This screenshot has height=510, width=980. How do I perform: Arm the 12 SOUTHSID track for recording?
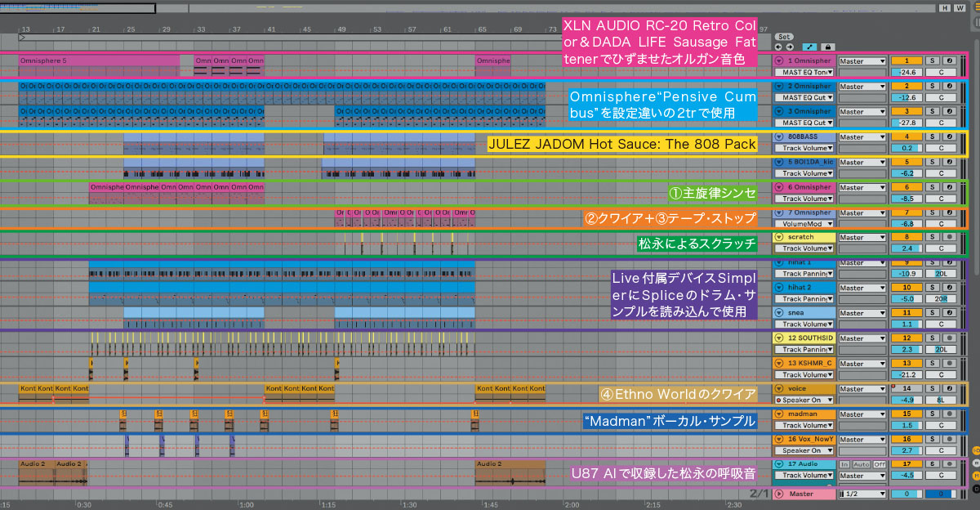[x=950, y=338]
